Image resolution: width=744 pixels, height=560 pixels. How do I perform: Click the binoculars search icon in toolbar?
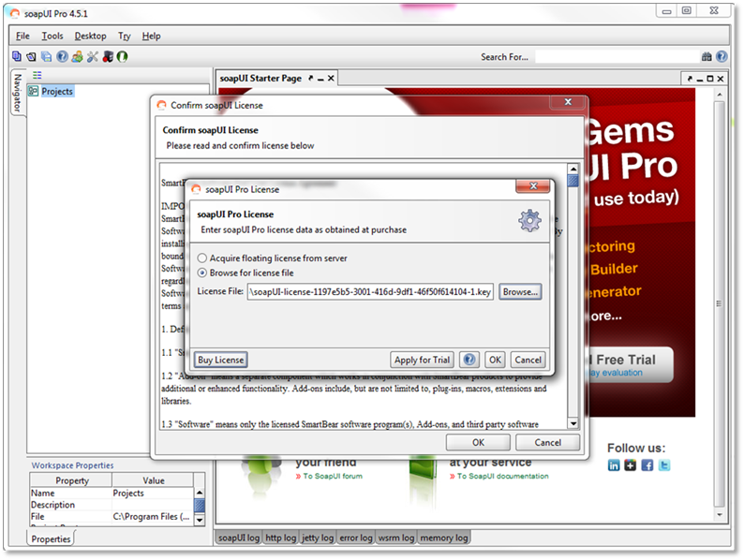[707, 56]
